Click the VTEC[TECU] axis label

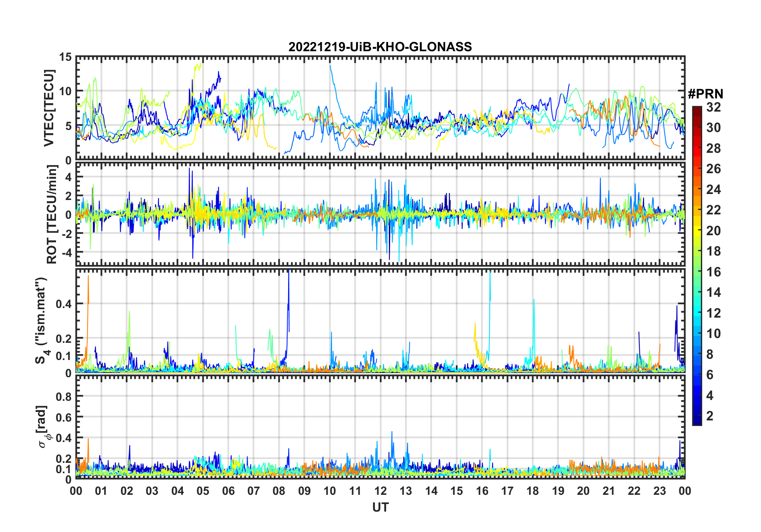coord(49,108)
